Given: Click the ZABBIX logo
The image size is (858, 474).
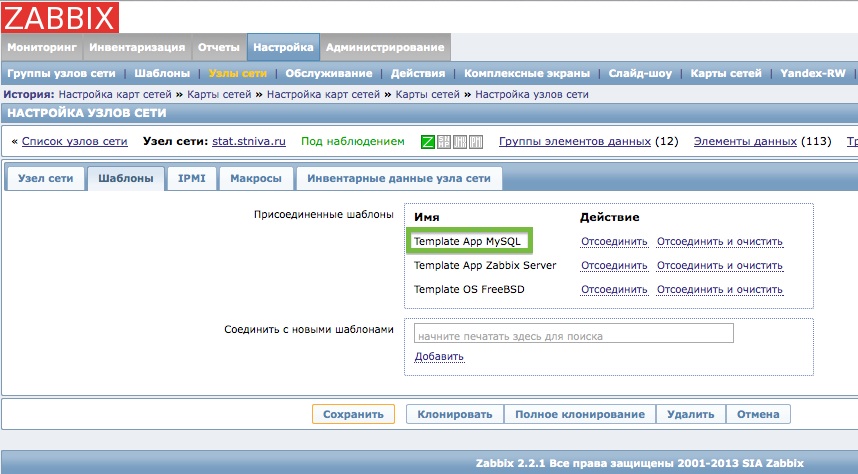Looking at the screenshot, I should [60, 16].
